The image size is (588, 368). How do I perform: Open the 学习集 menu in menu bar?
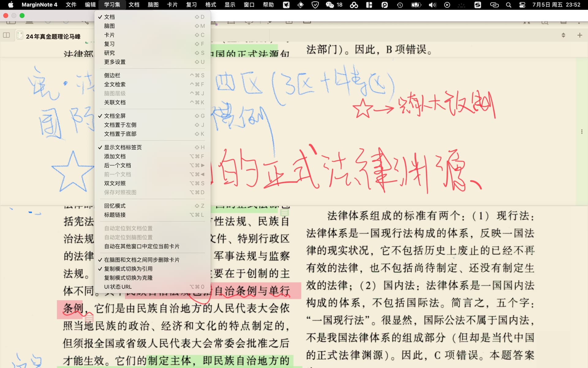coord(112,5)
